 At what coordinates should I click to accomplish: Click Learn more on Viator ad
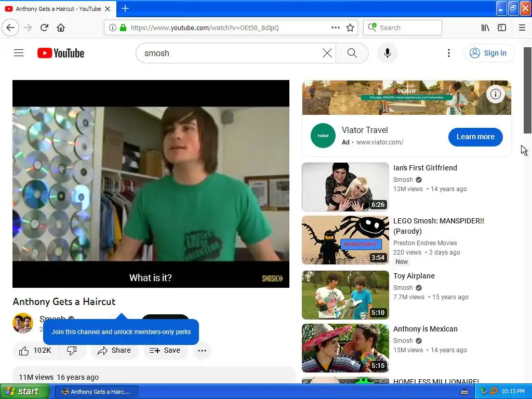tap(475, 137)
